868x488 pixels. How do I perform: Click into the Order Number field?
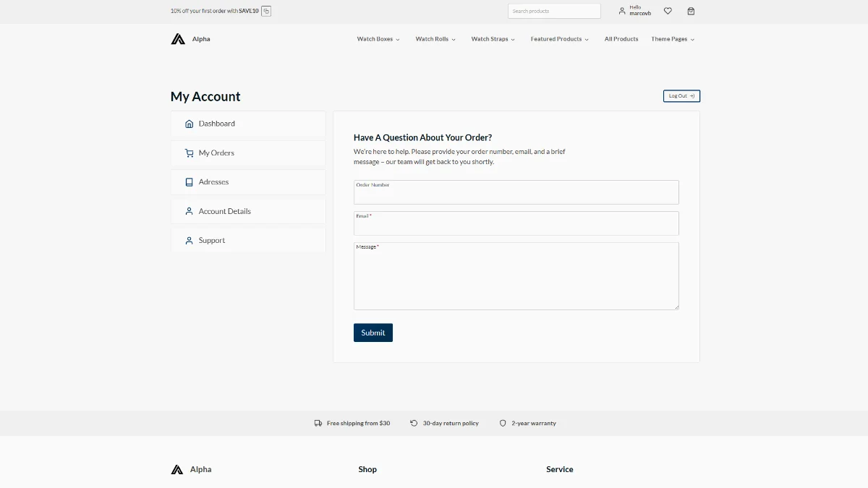pos(516,194)
